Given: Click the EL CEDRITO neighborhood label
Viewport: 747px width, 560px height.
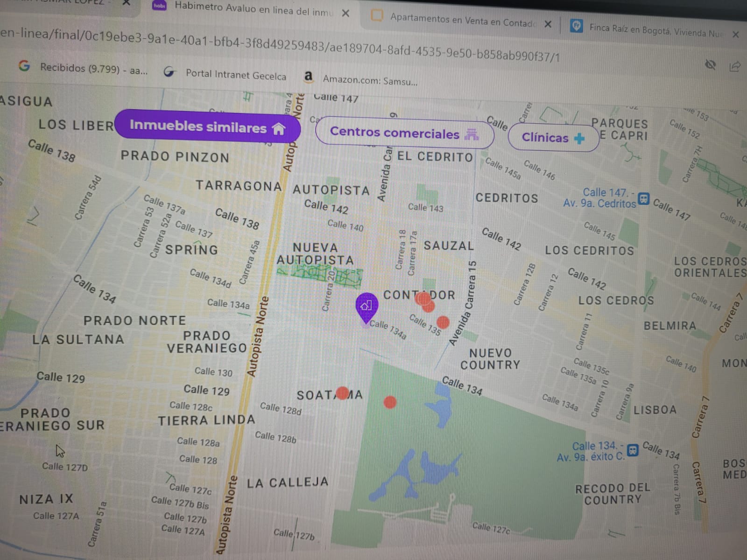Looking at the screenshot, I should (x=435, y=157).
